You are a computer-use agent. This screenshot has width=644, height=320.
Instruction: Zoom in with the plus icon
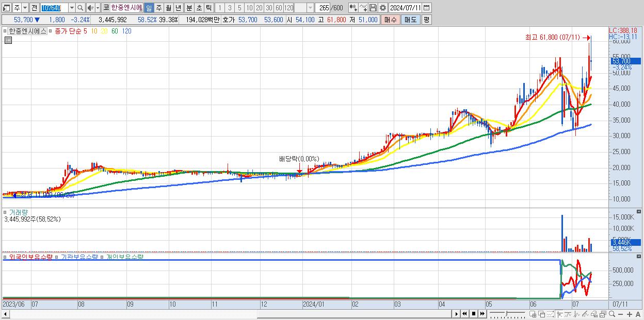tap(630, 314)
